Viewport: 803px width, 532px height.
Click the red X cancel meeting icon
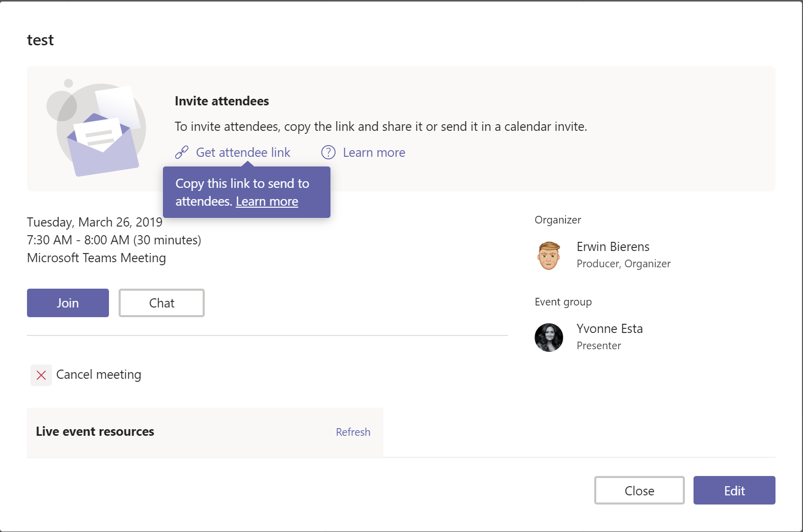click(41, 375)
